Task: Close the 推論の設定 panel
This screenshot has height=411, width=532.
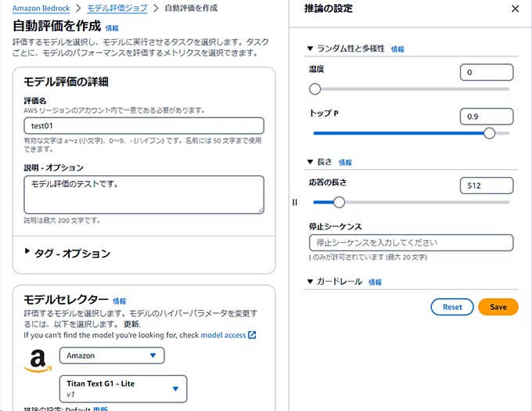Action: tap(515, 9)
